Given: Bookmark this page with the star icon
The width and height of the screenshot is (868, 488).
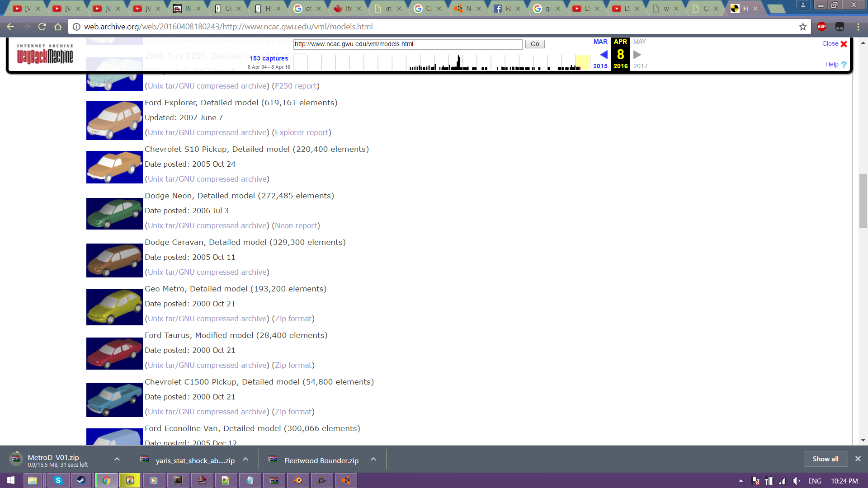Looking at the screenshot, I should tap(803, 27).
